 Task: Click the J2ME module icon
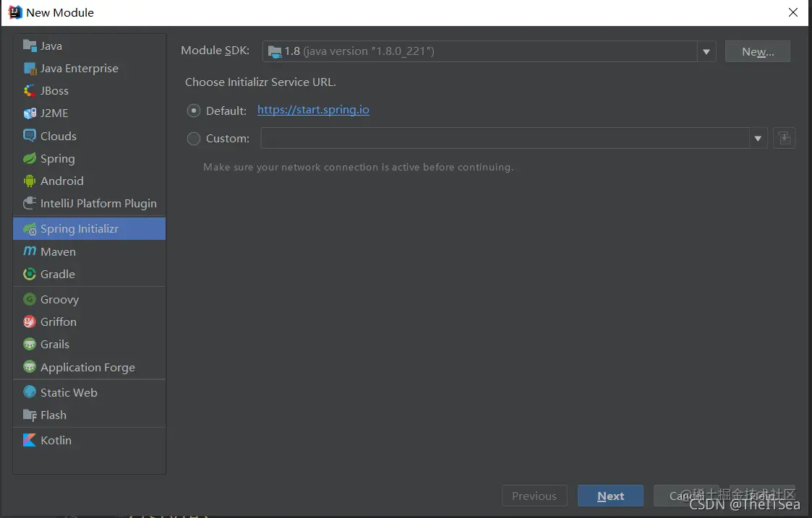(x=30, y=113)
